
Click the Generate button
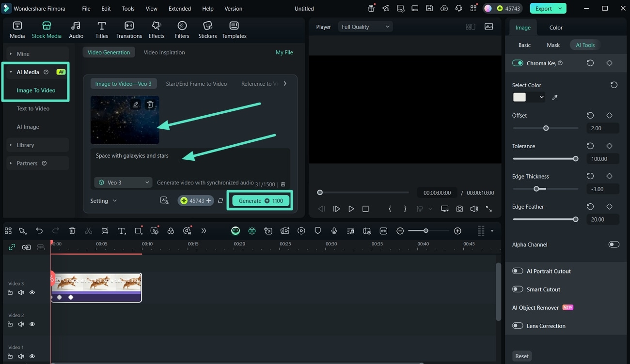[x=260, y=200]
